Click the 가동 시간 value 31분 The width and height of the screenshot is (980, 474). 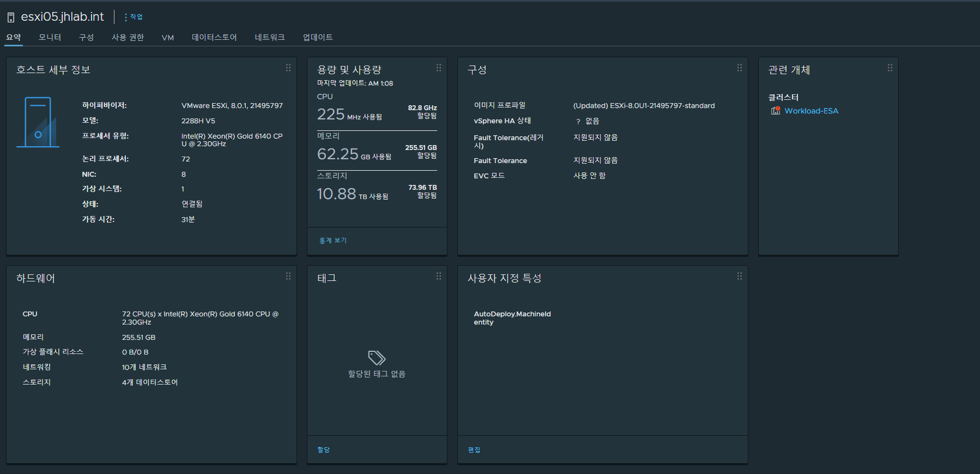(188, 219)
